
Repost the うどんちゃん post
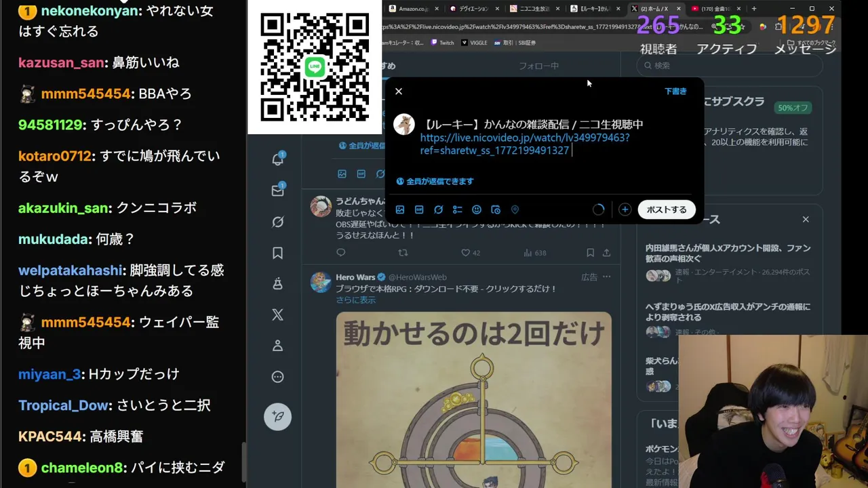click(403, 253)
